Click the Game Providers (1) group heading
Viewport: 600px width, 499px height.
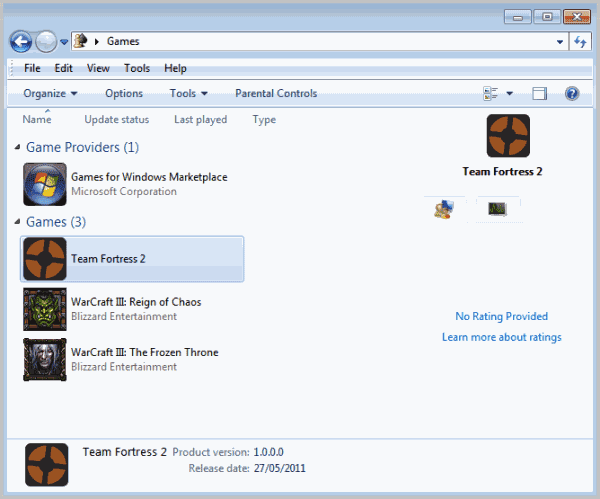[82, 147]
